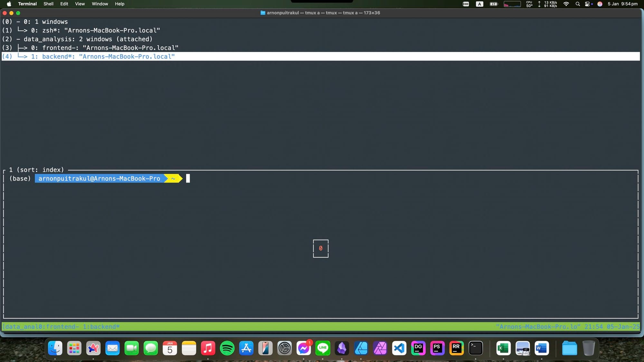Open FaceTime from the Dock
644x362 pixels.
tap(131, 348)
